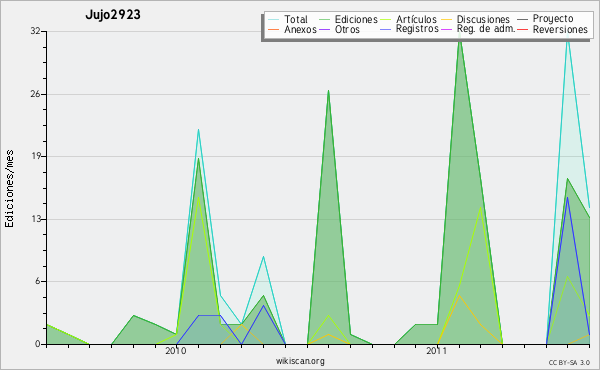Click the y-axis label 13
This screenshot has height=370, width=600.
point(35,219)
